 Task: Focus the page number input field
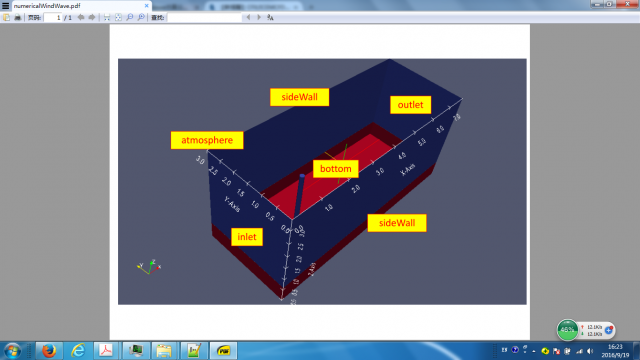pyautogui.click(x=53, y=18)
